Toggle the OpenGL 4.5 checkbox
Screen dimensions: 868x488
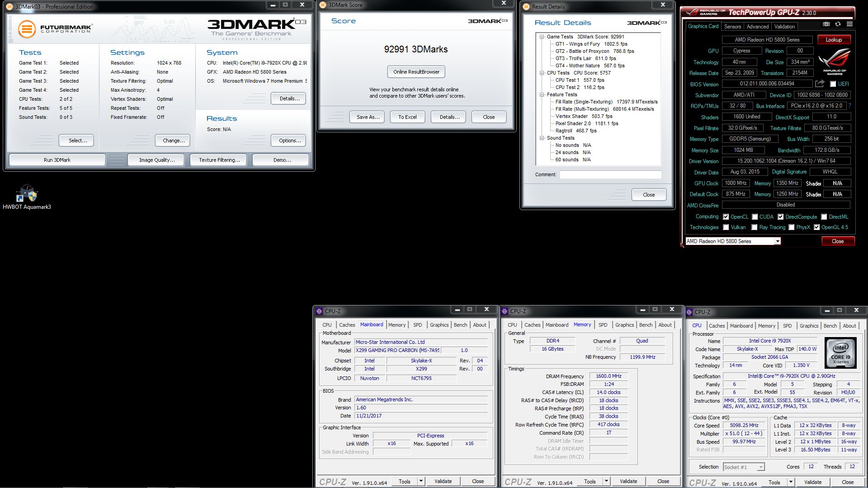[x=816, y=227]
